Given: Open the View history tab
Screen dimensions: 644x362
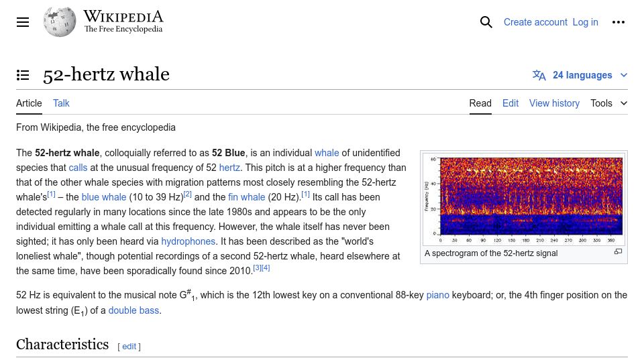Looking at the screenshot, I should [x=554, y=103].
